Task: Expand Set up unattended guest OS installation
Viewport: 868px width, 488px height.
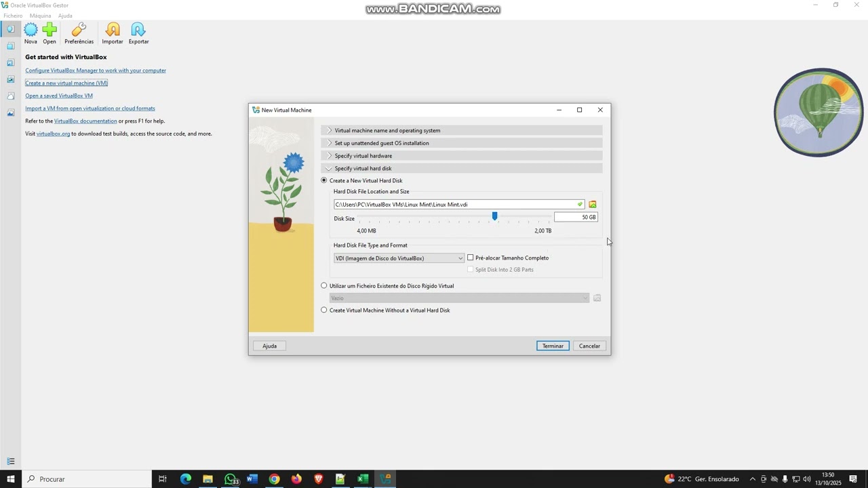Action: click(462, 143)
